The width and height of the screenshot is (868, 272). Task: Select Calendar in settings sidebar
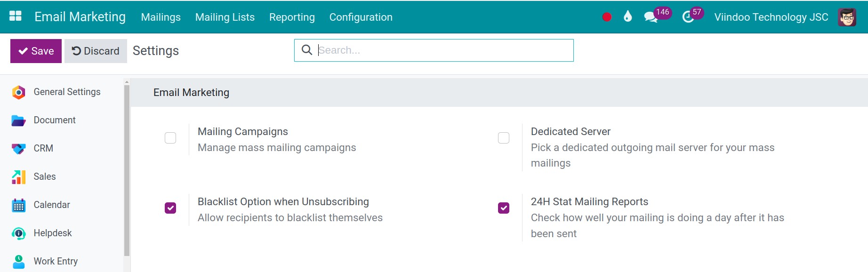[52, 205]
